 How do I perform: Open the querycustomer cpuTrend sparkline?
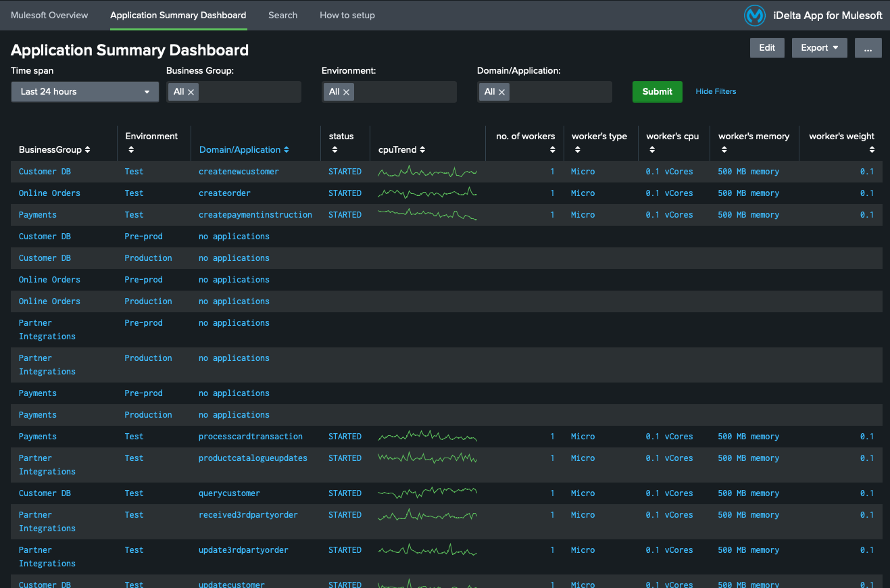click(x=427, y=493)
